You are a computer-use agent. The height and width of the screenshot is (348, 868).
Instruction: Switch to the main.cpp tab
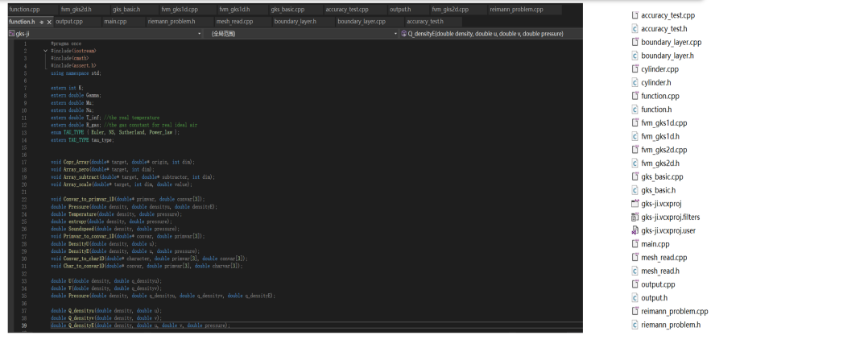click(115, 22)
